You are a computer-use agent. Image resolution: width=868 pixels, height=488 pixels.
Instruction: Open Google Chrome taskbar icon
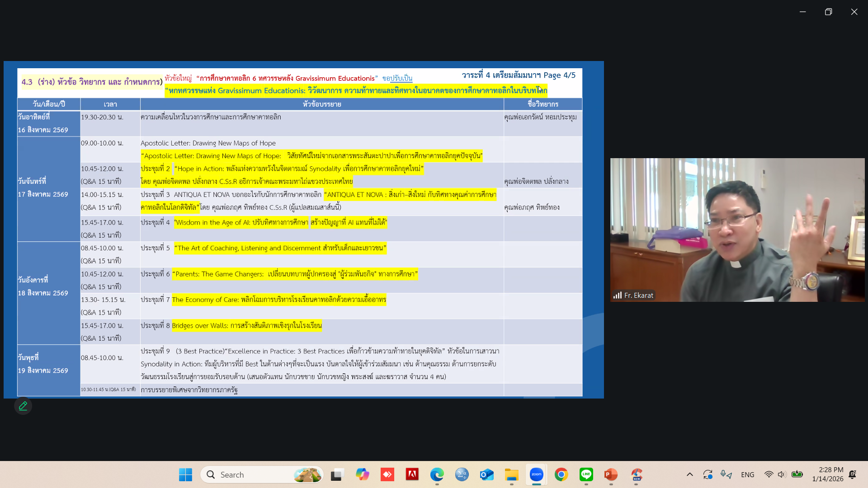point(561,474)
